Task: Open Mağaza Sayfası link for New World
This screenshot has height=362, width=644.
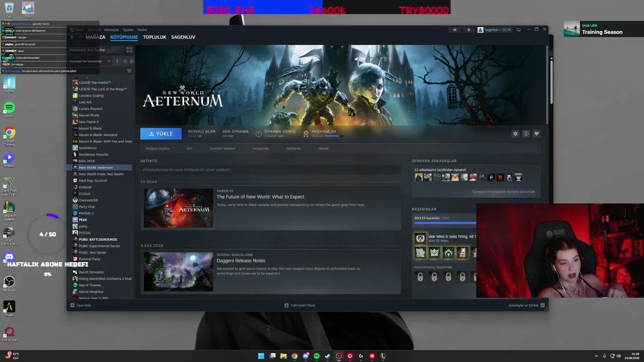Action: (x=157, y=148)
